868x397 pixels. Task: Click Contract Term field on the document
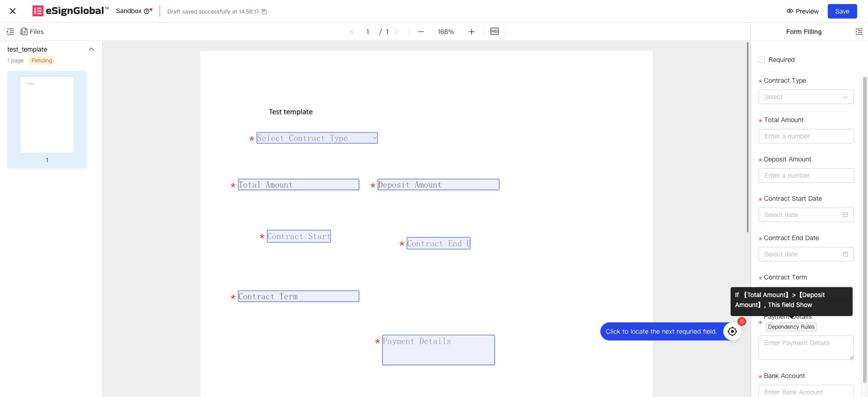(298, 296)
